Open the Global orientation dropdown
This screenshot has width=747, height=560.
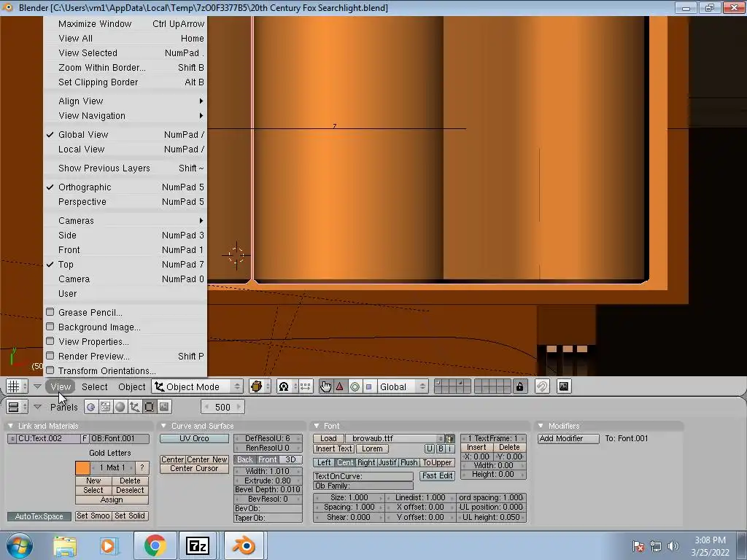click(402, 386)
